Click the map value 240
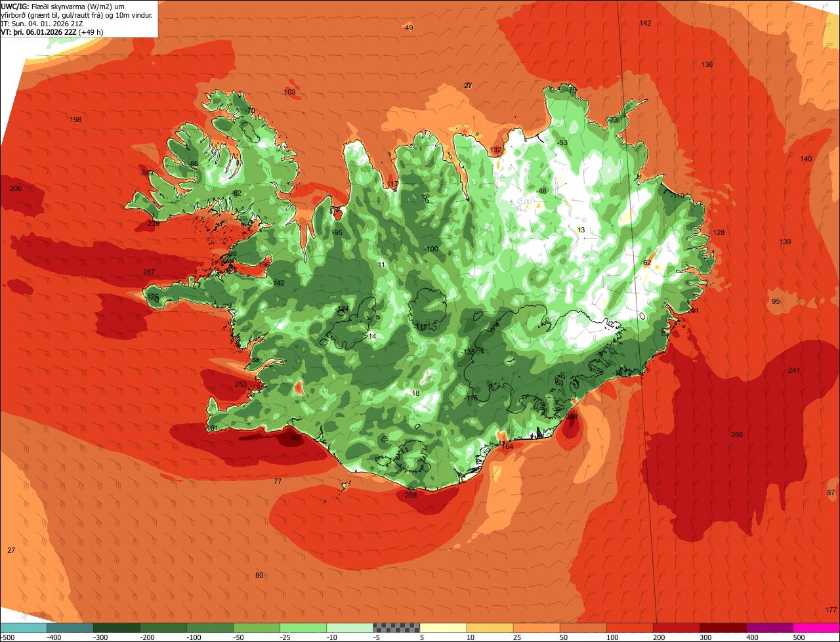Viewport: 840px width, 642px height. tap(147, 173)
